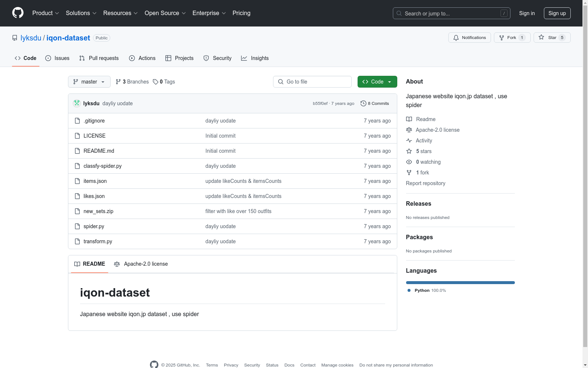Expand the Enterprise menu
This screenshot has width=588, height=368.
(x=209, y=13)
